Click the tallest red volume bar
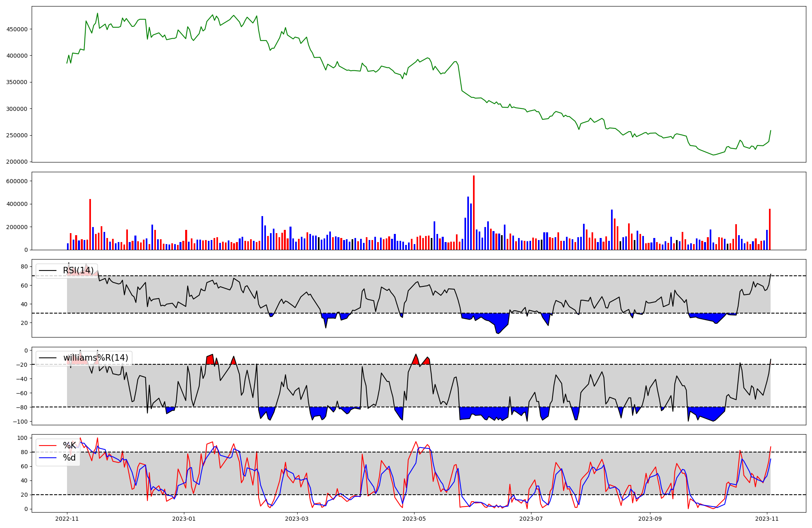 point(474,213)
